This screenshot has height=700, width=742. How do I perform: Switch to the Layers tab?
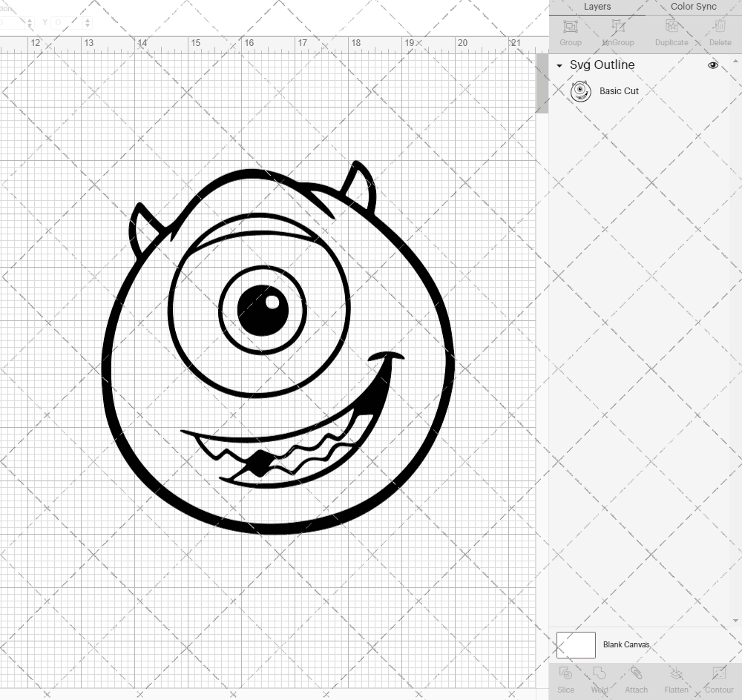coord(597,7)
